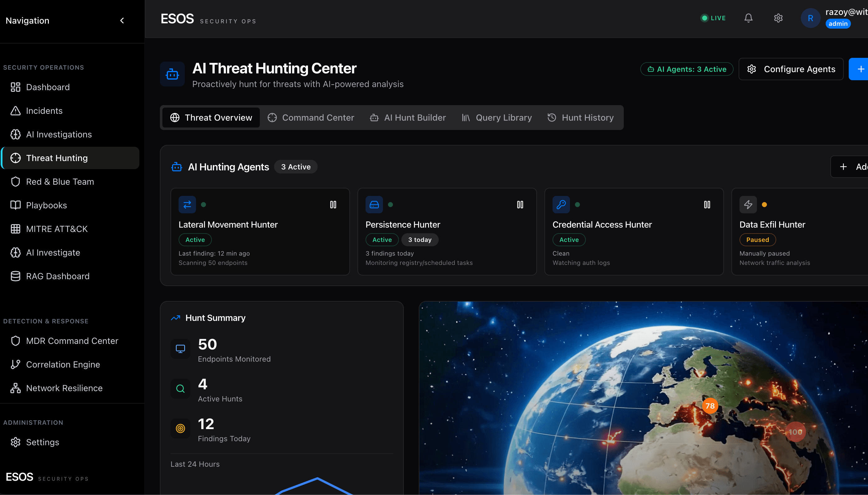The image size is (868, 495).
Task: Click the LIVE status indicator
Action: (713, 18)
